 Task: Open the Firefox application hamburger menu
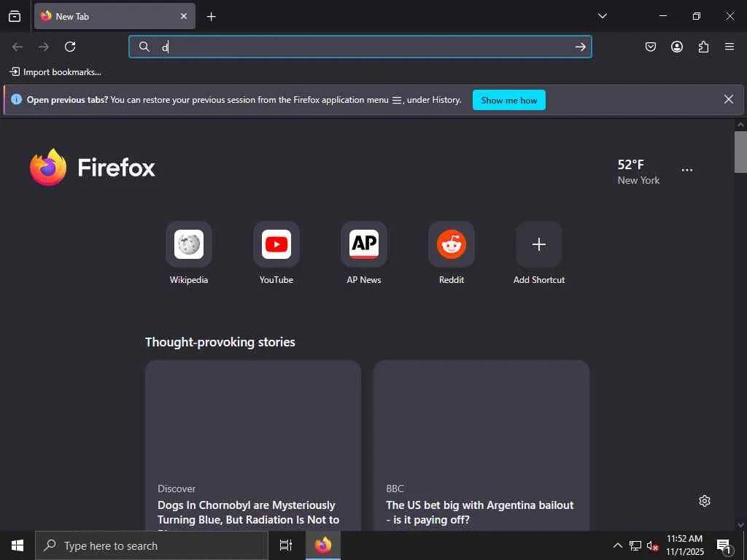pos(729,47)
